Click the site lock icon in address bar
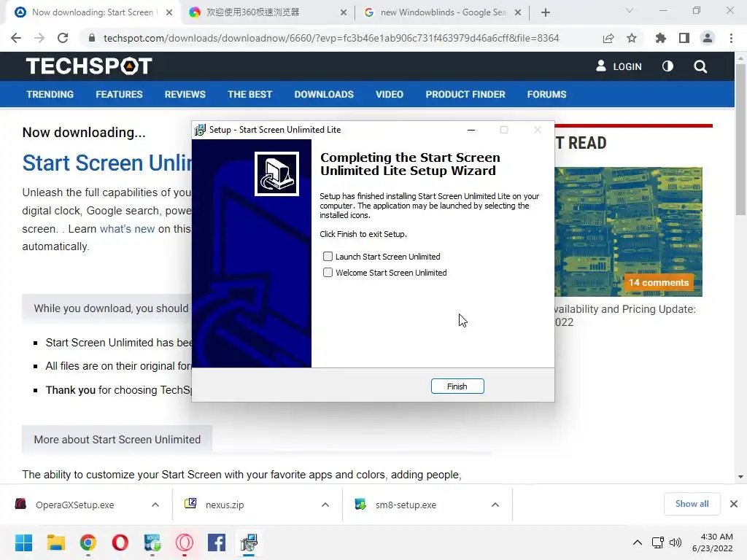The width and height of the screenshot is (747, 560). [92, 38]
